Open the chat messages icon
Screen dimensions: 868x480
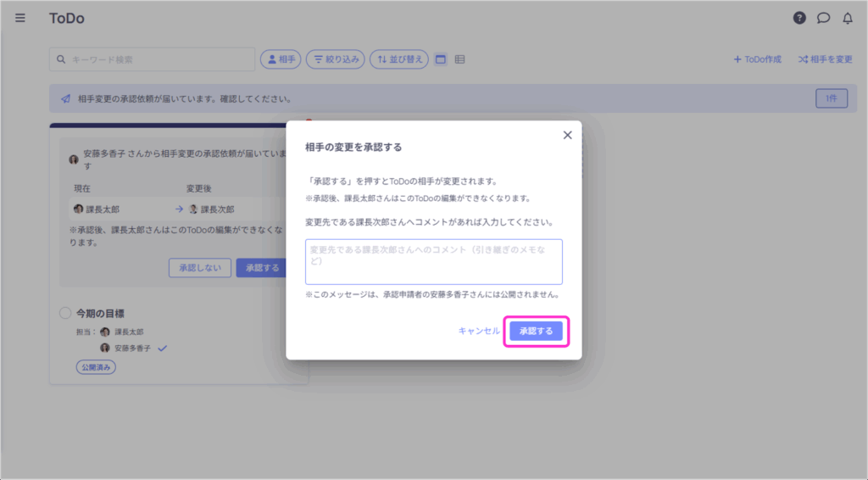tap(823, 18)
